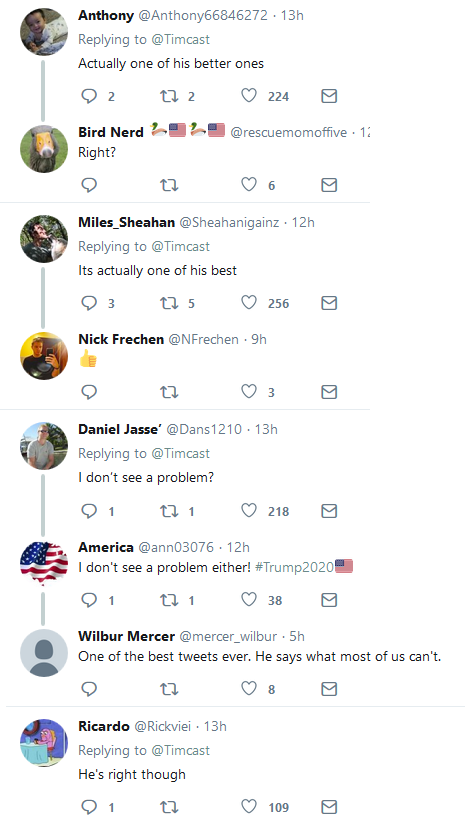Share Ricardo's tweet via message envelope
This screenshot has height=834, width=465.
click(x=329, y=807)
